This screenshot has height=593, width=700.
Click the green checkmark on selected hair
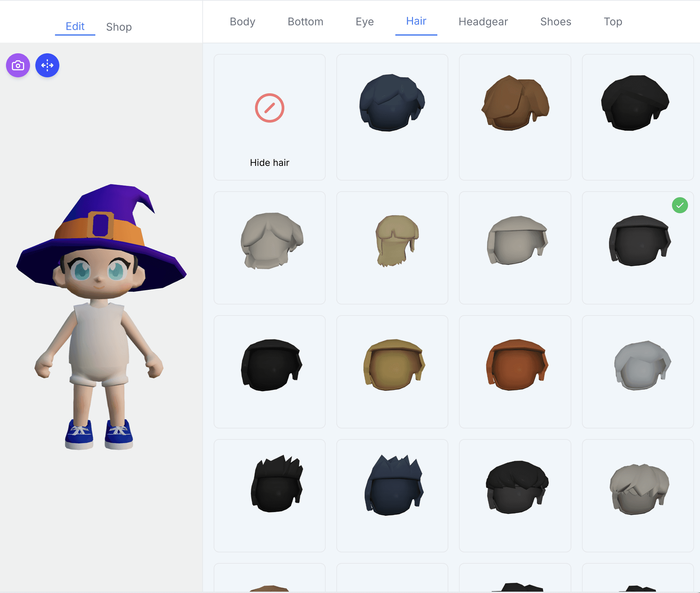679,205
